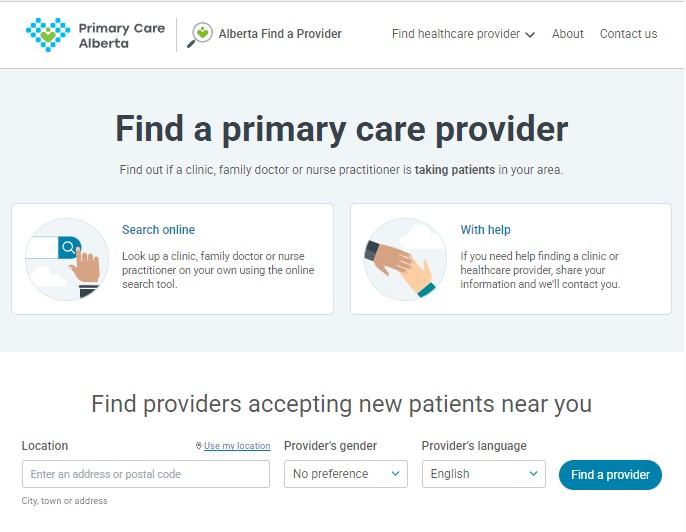This screenshot has width=686, height=532.
Task: Click the With help hands illustration
Action: (405, 259)
